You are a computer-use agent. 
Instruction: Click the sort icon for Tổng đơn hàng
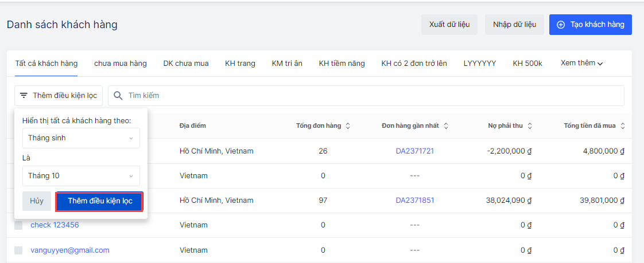348,126
